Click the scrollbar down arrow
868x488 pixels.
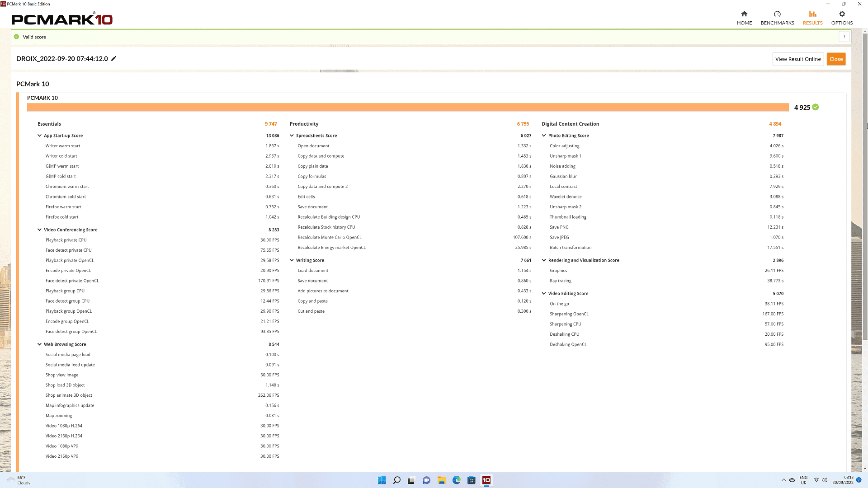[x=865, y=469]
